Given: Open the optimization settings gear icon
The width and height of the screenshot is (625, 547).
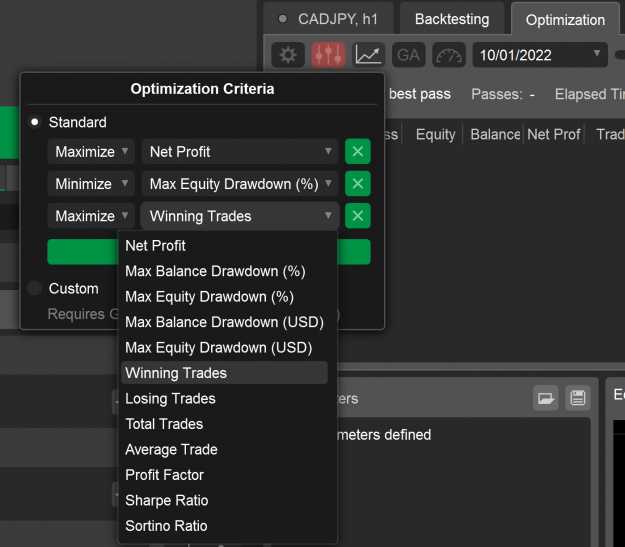Looking at the screenshot, I should tap(288, 55).
